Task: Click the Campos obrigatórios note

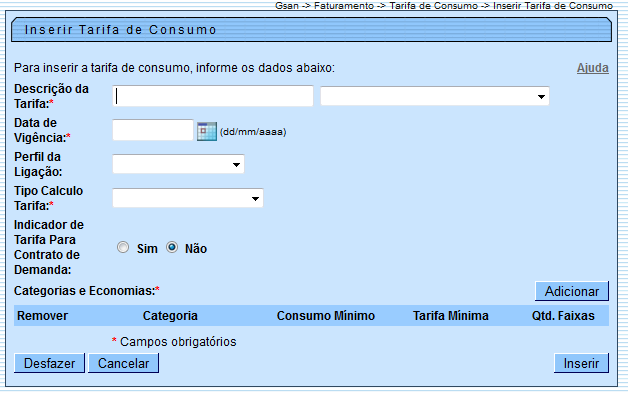Action: tap(178, 342)
